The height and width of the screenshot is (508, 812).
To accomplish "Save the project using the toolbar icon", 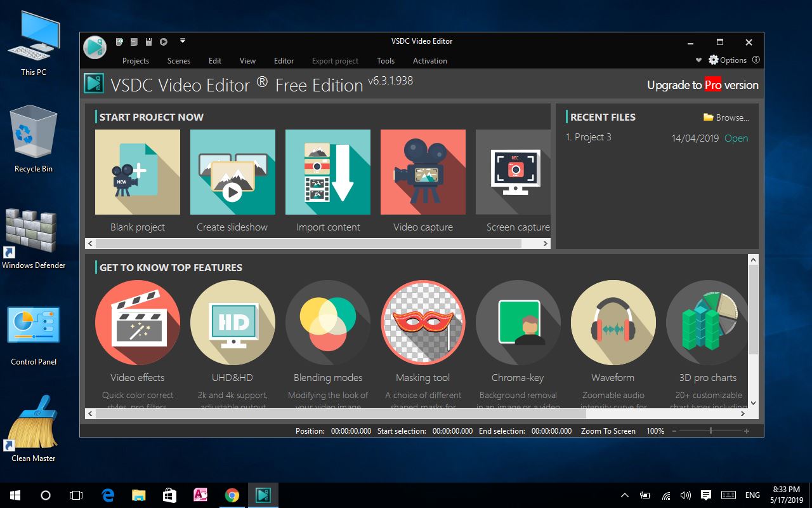I will tap(148, 41).
